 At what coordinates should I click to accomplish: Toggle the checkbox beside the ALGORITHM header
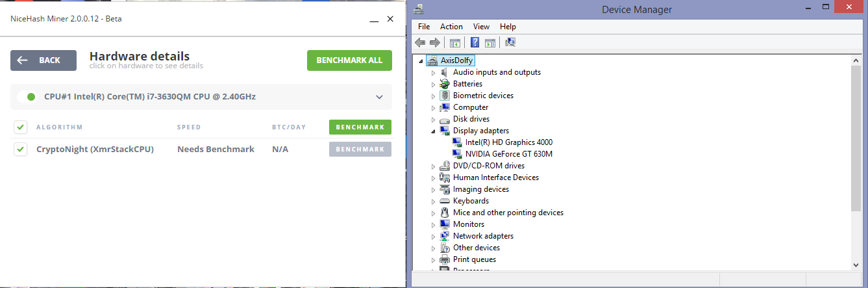click(21, 127)
